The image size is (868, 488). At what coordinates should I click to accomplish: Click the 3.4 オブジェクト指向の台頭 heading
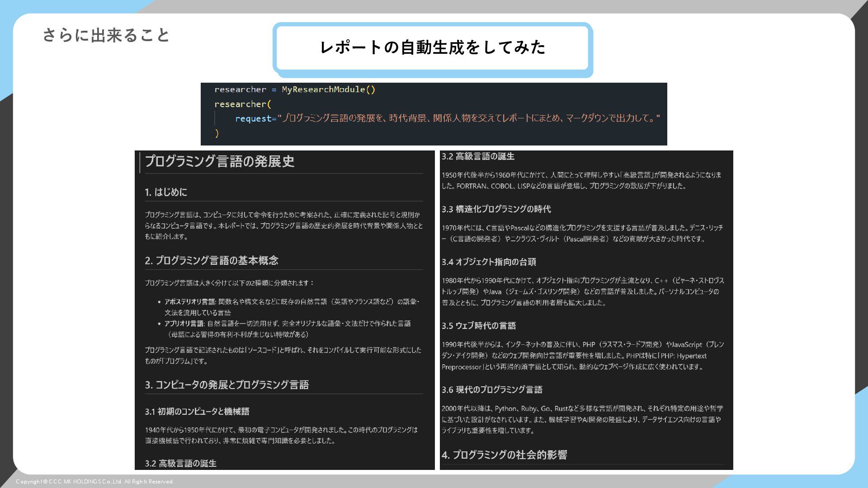489,262
